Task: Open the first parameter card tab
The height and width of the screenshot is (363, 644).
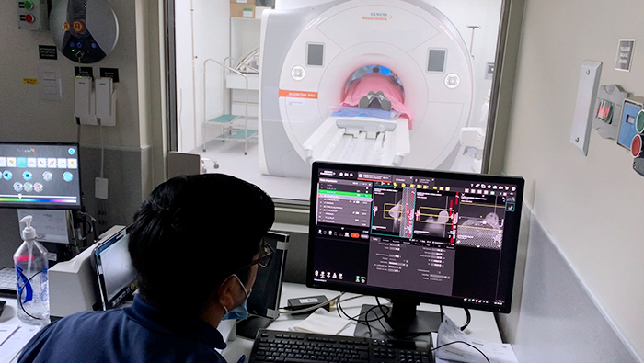Action: pos(375,240)
